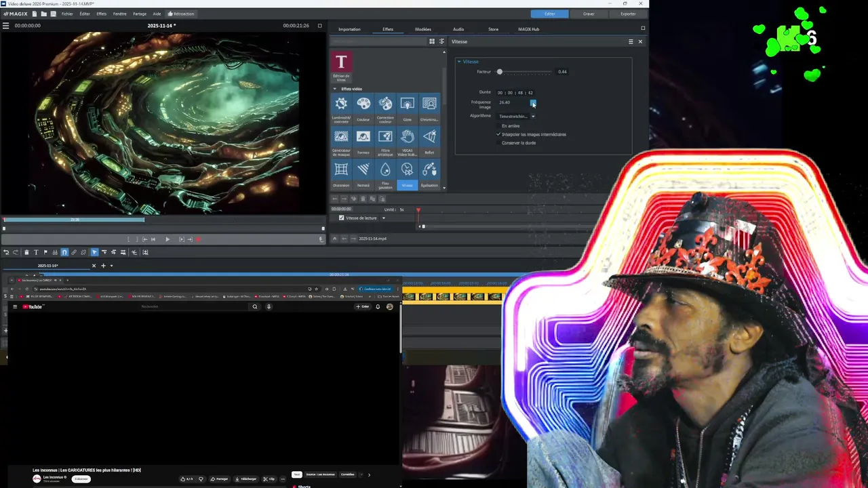Select the Correction couleur effect

[x=385, y=108]
